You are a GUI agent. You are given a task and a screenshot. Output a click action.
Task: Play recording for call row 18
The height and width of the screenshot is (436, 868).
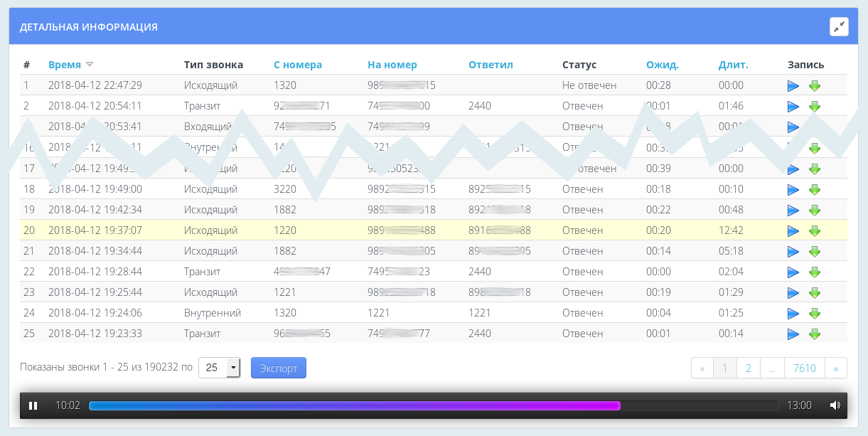pos(793,189)
